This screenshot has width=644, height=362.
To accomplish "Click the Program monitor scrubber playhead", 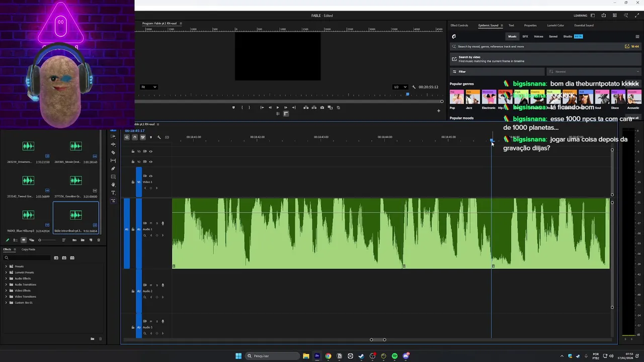I will (x=408, y=94).
